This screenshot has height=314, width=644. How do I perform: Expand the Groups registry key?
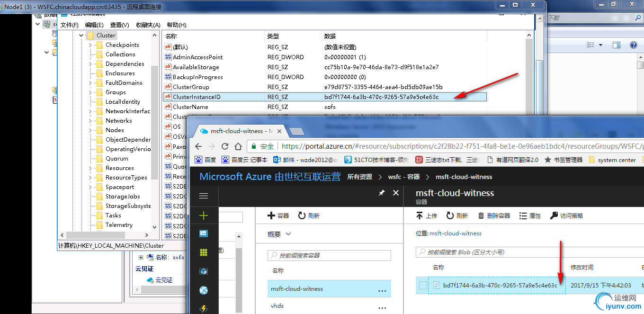pos(90,92)
